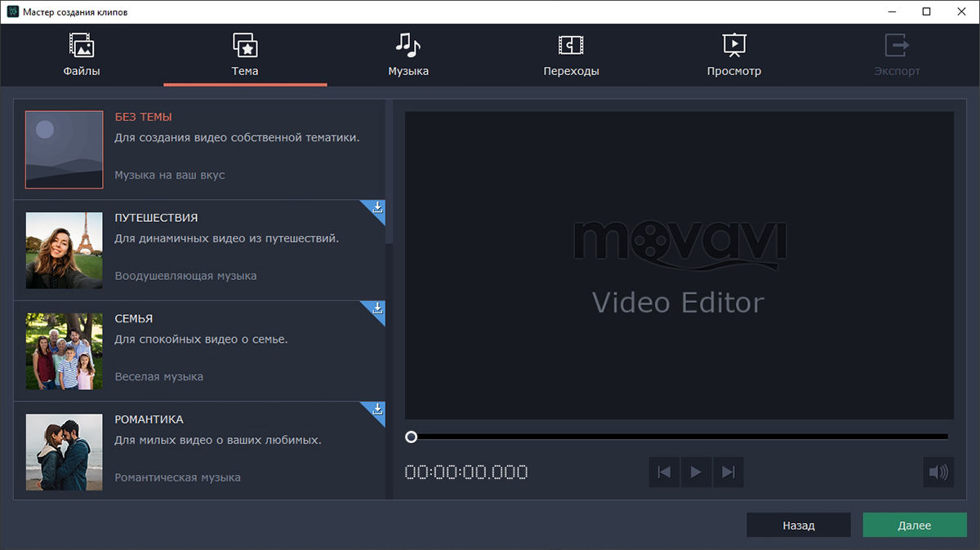This screenshot has width=980, height=550.
Task: Click the seek bar playhead handle
Action: point(412,437)
